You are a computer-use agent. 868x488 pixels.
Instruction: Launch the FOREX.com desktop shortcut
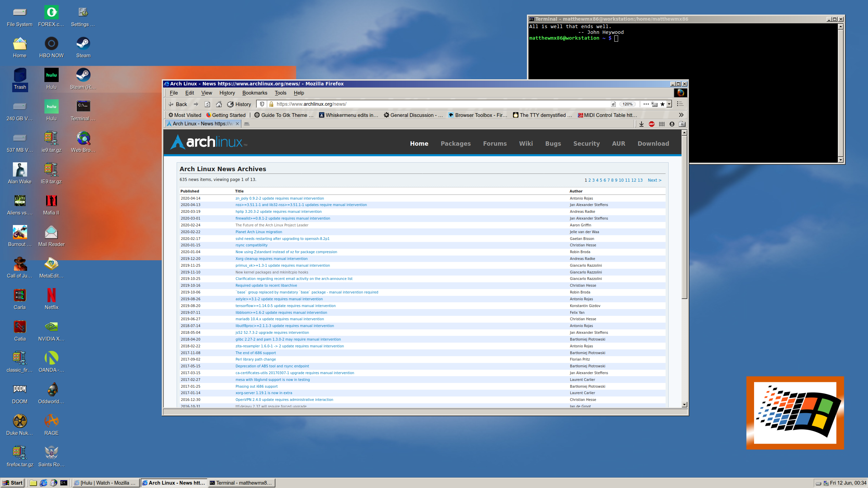click(52, 16)
